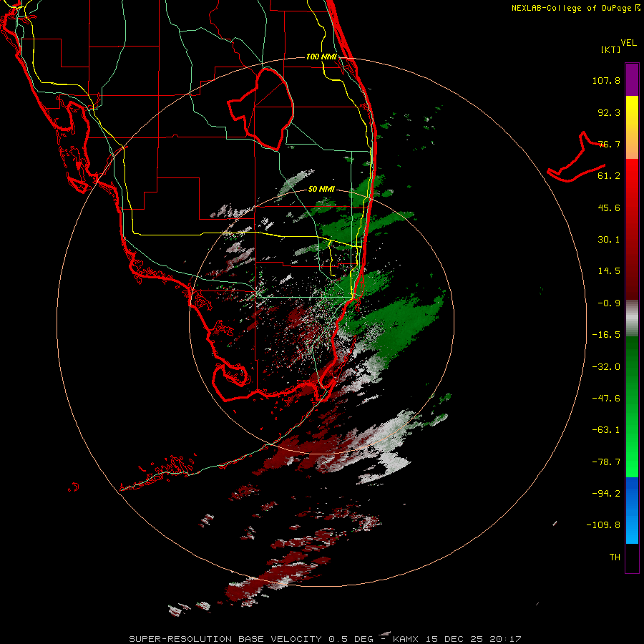This screenshot has height=644, width=644.
Task: Click the orange segment of the color bar
Action: (632, 148)
